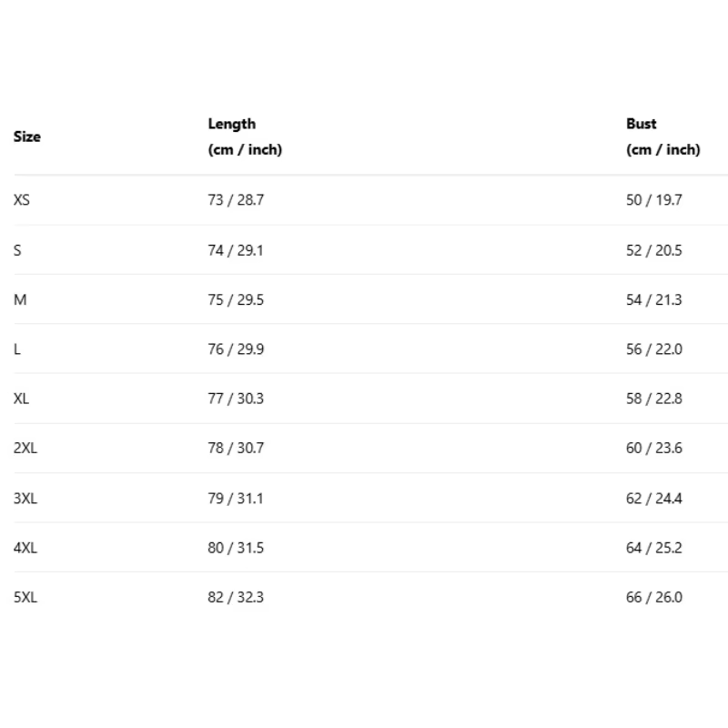The image size is (728, 728).
Task: Select the 5XL size row label
Action: [x=25, y=597]
